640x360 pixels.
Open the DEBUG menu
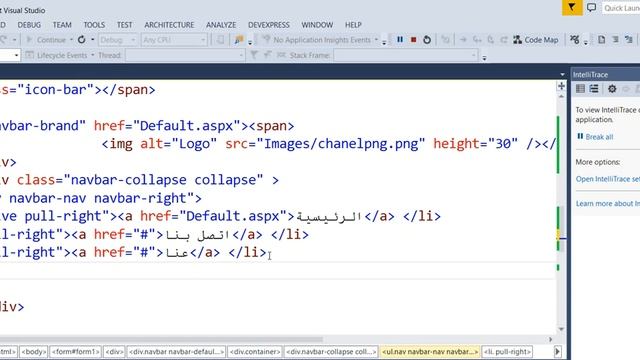click(29, 25)
